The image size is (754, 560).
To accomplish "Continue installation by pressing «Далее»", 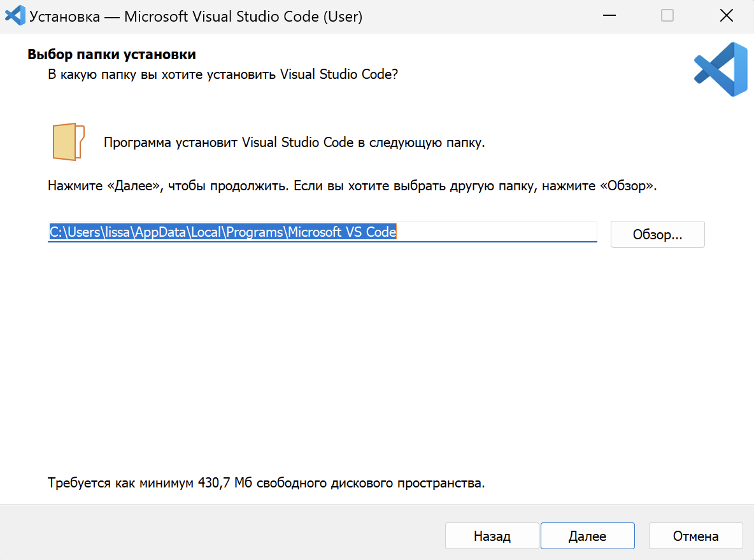I will (587, 536).
